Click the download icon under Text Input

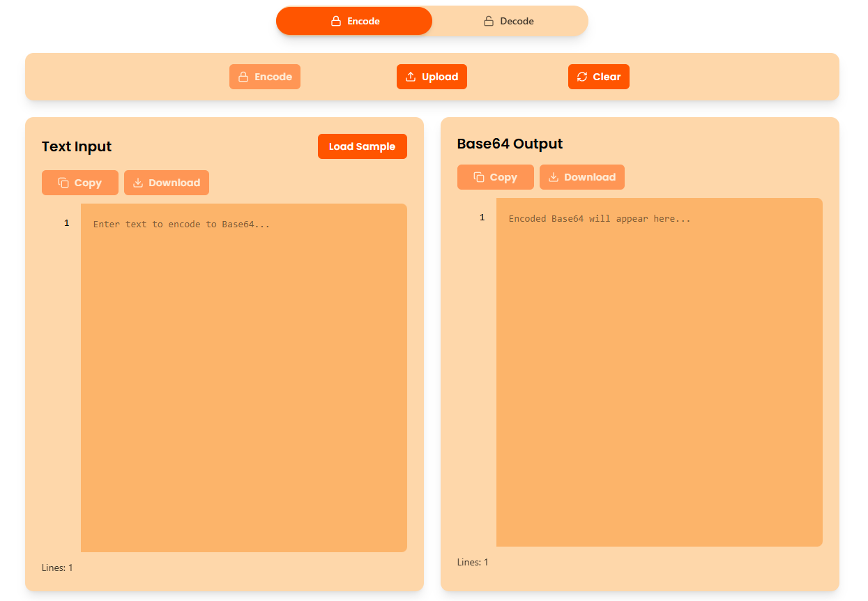click(137, 182)
